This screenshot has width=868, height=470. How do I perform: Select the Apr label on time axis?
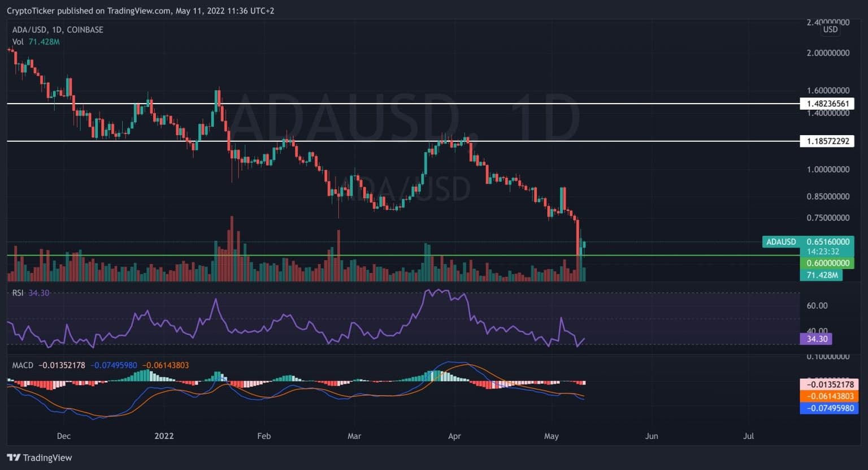click(x=454, y=436)
